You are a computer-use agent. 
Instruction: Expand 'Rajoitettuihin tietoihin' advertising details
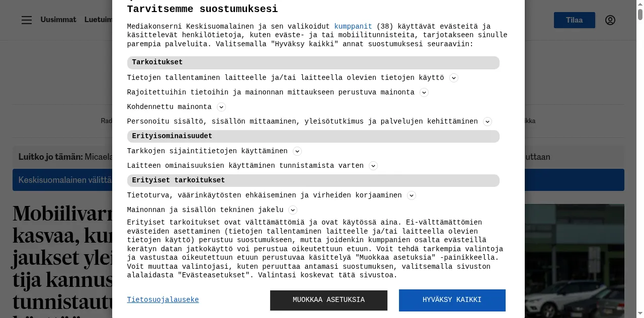tap(424, 92)
